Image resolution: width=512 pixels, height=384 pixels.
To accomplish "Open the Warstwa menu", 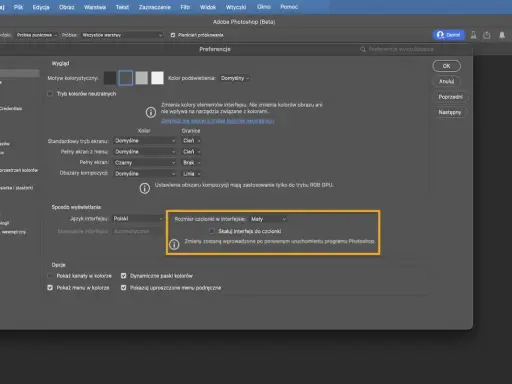I will coord(95,7).
